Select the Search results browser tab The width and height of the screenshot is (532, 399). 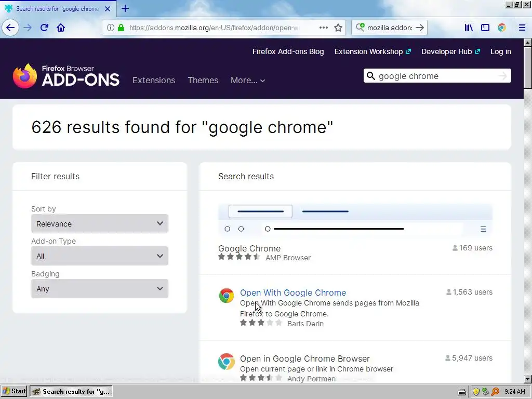pyautogui.click(x=58, y=9)
